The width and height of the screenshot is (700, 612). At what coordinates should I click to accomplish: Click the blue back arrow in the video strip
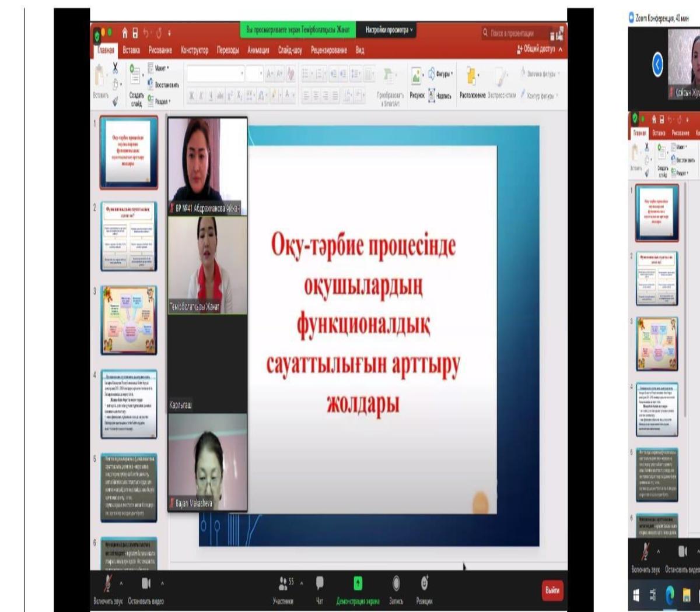pyautogui.click(x=641, y=65)
